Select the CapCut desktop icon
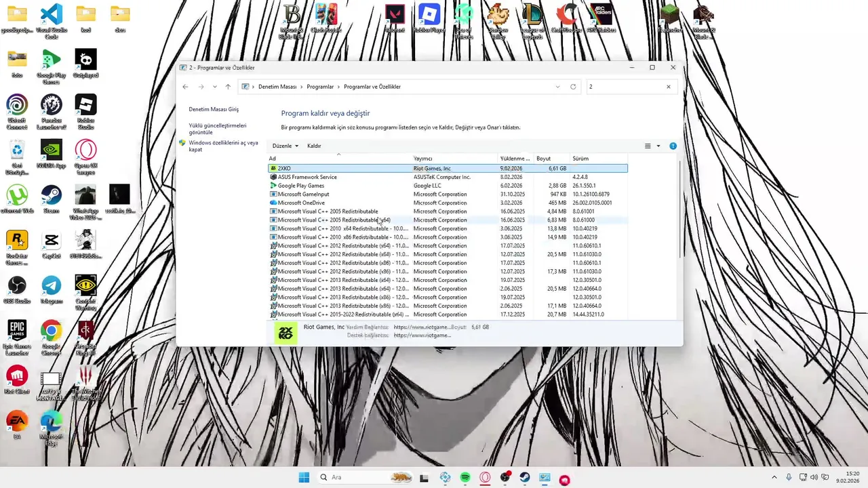 [52, 245]
